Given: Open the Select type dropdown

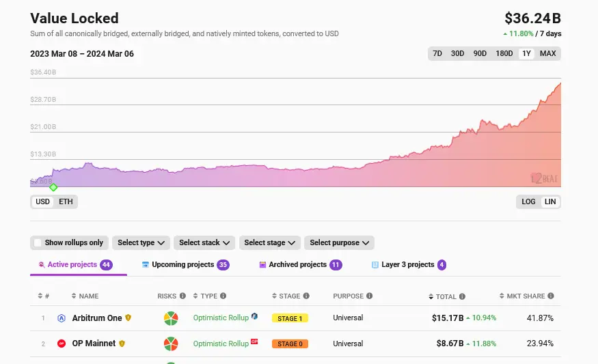Looking at the screenshot, I should pos(141,242).
